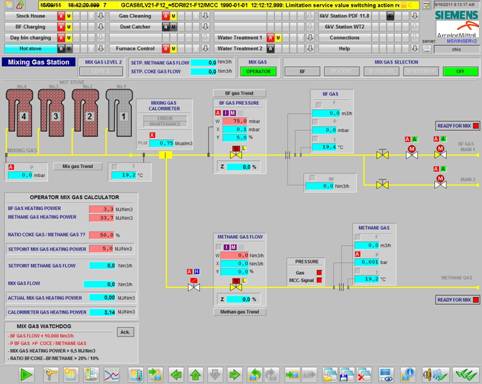Image resolution: width=482 pixels, height=384 pixels.
Task: Open the Mix gas Trend button
Action: tap(78, 166)
